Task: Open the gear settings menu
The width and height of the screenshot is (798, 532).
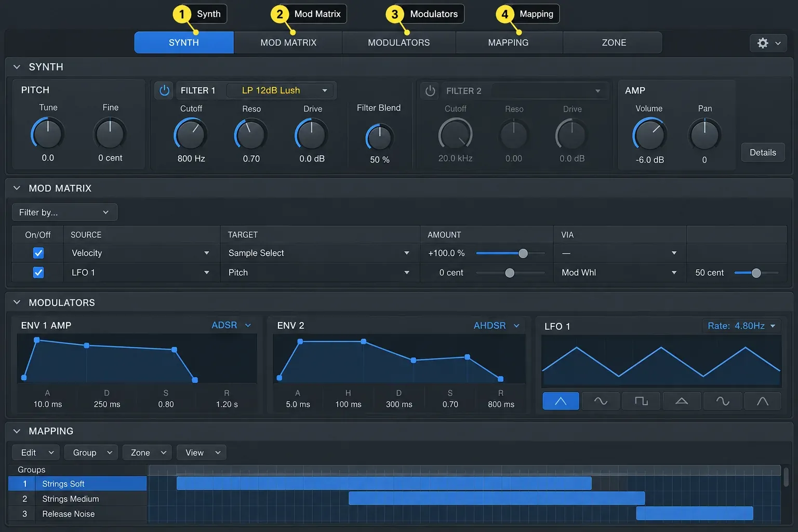Action: (x=768, y=43)
